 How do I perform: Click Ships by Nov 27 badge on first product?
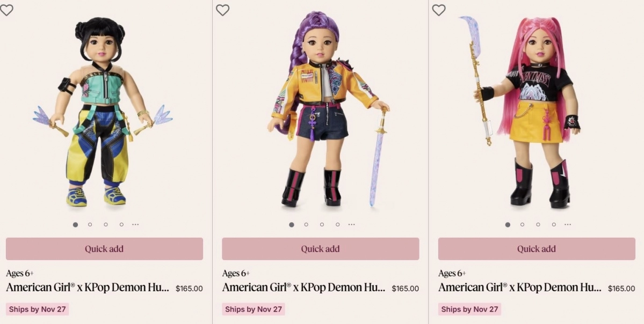(38, 310)
